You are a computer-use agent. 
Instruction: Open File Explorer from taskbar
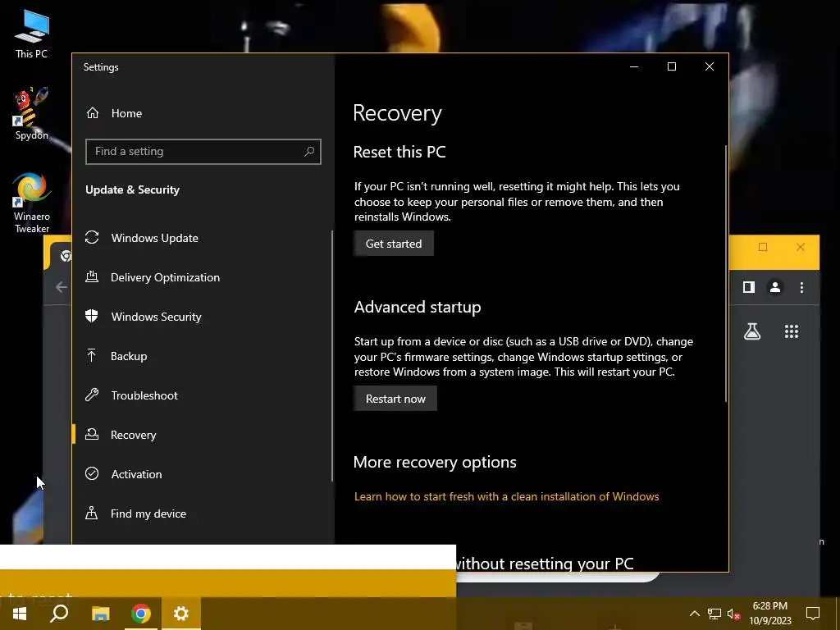(100, 614)
